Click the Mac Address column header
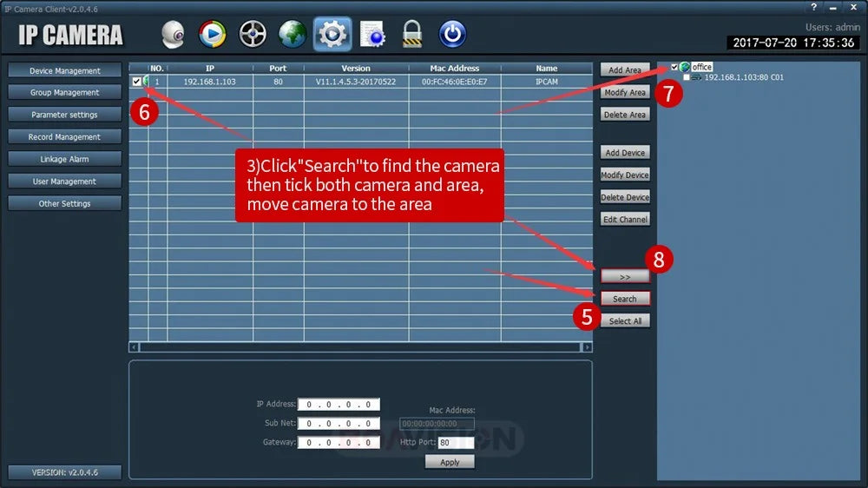Viewport: 868px width, 488px height. point(455,68)
